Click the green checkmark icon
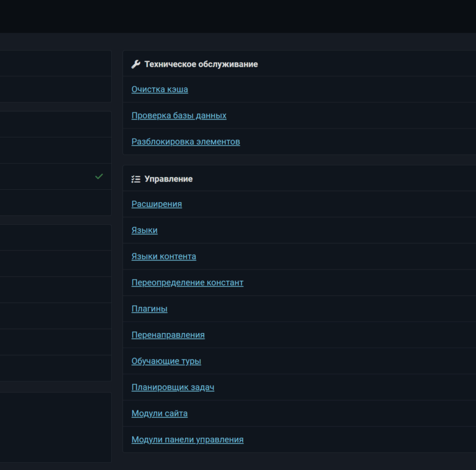Image resolution: width=476 pixels, height=470 pixels. 99,176
